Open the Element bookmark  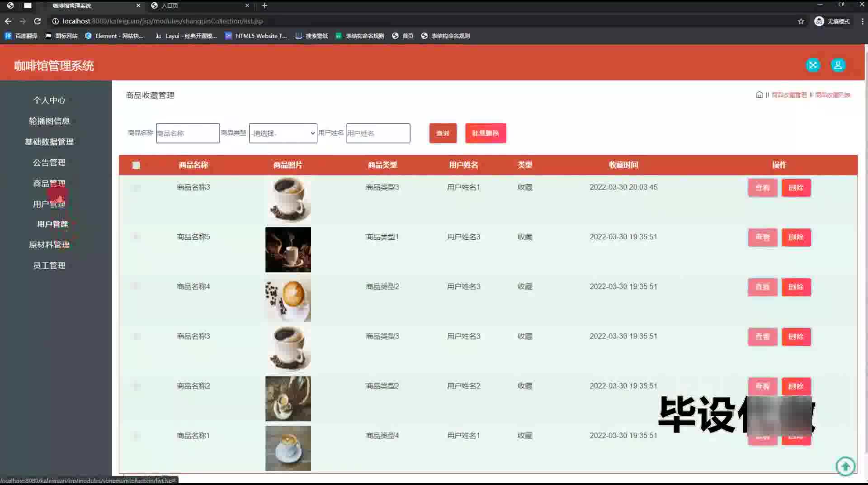pyautogui.click(x=114, y=36)
